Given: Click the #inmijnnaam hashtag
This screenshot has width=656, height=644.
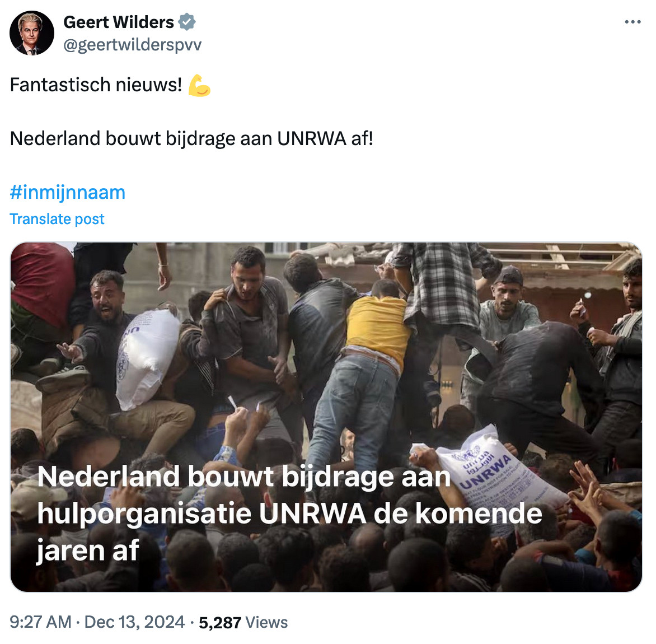Looking at the screenshot, I should click(67, 193).
